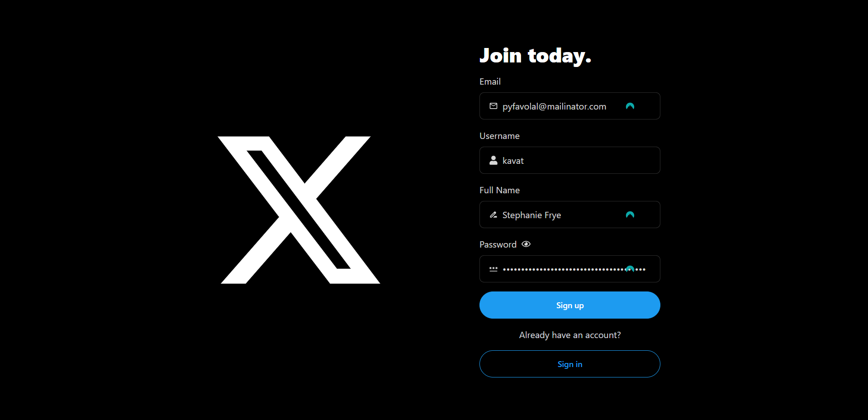
Task: Click the large X logo
Action: click(299, 210)
